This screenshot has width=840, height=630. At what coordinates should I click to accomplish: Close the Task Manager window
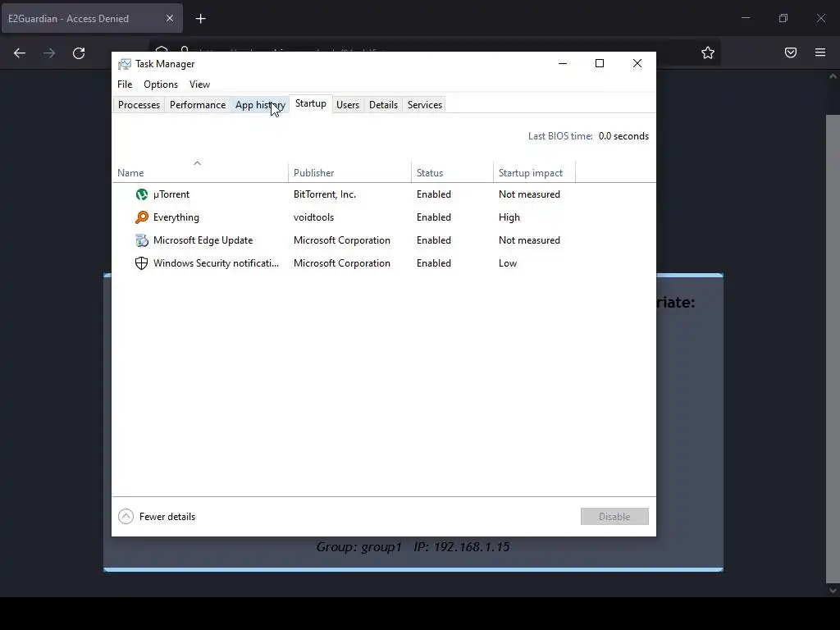(637, 63)
